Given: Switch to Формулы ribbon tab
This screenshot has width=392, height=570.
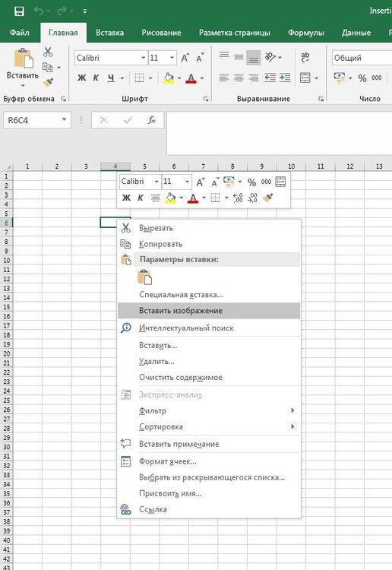Looking at the screenshot, I should pos(306,33).
